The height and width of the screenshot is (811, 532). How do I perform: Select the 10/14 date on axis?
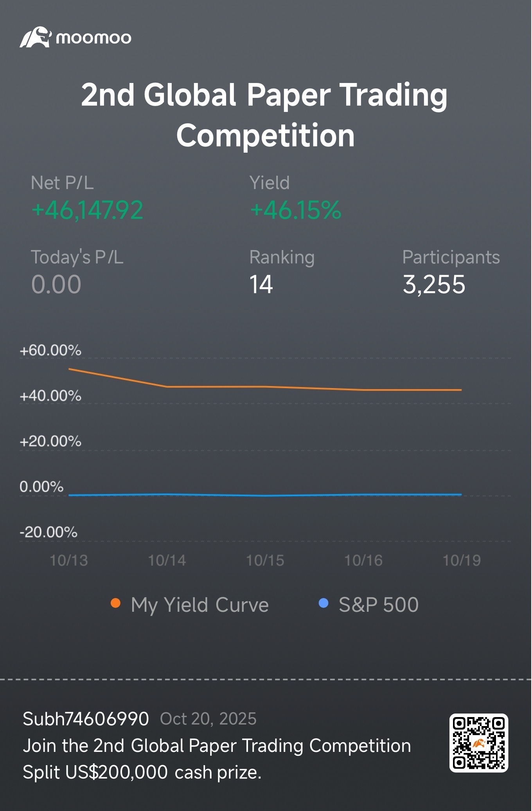[167, 560]
